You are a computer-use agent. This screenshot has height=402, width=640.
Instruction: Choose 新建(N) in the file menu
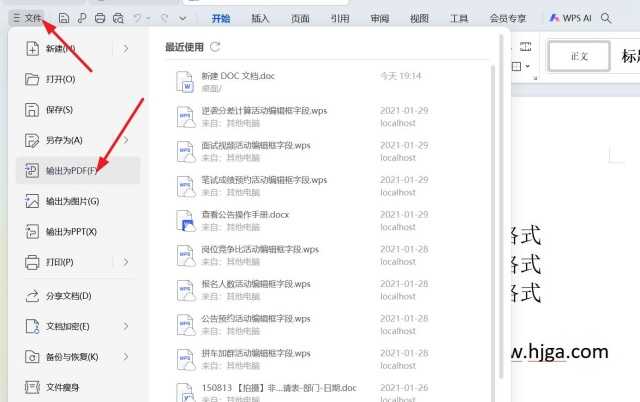click(78, 49)
